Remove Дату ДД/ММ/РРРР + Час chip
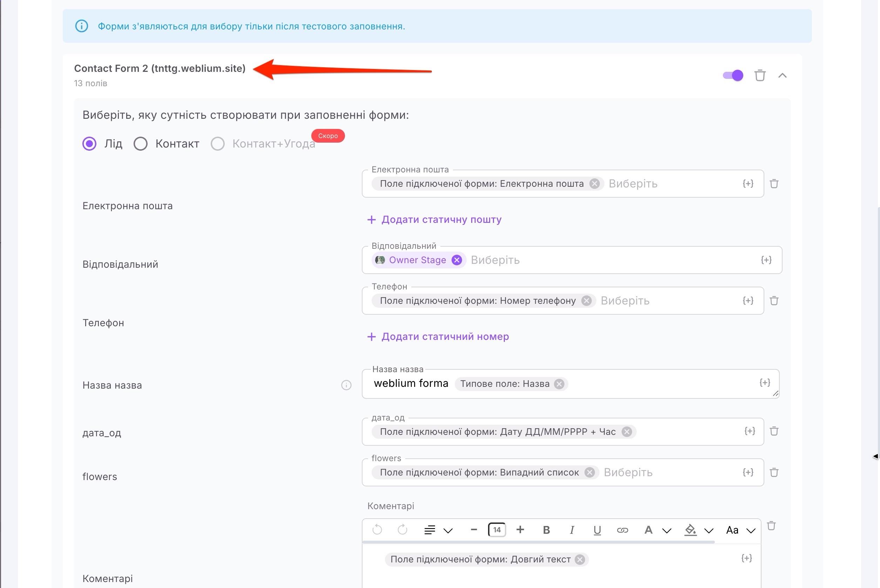880x588 pixels. click(x=627, y=432)
